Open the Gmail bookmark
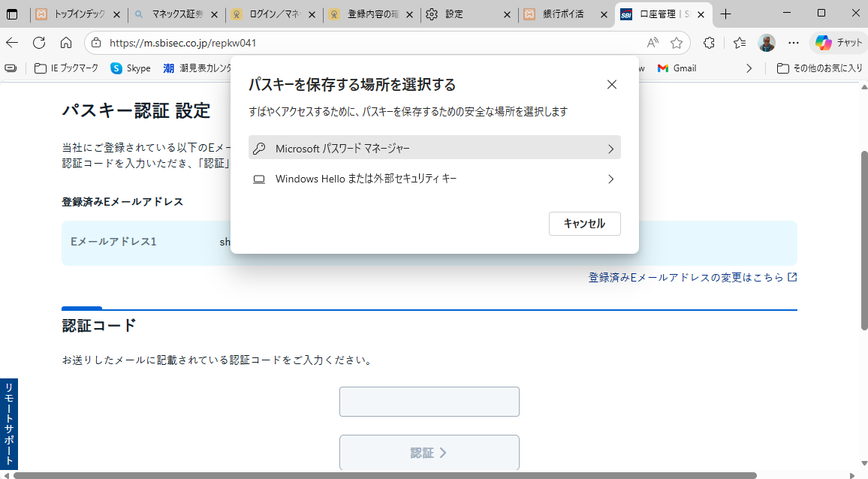This screenshot has width=868, height=479. pos(677,68)
